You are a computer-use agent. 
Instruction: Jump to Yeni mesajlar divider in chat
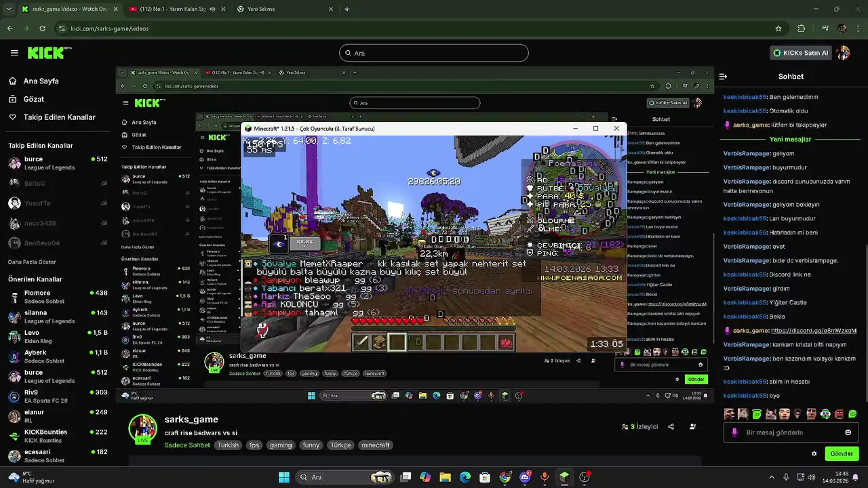click(x=790, y=139)
